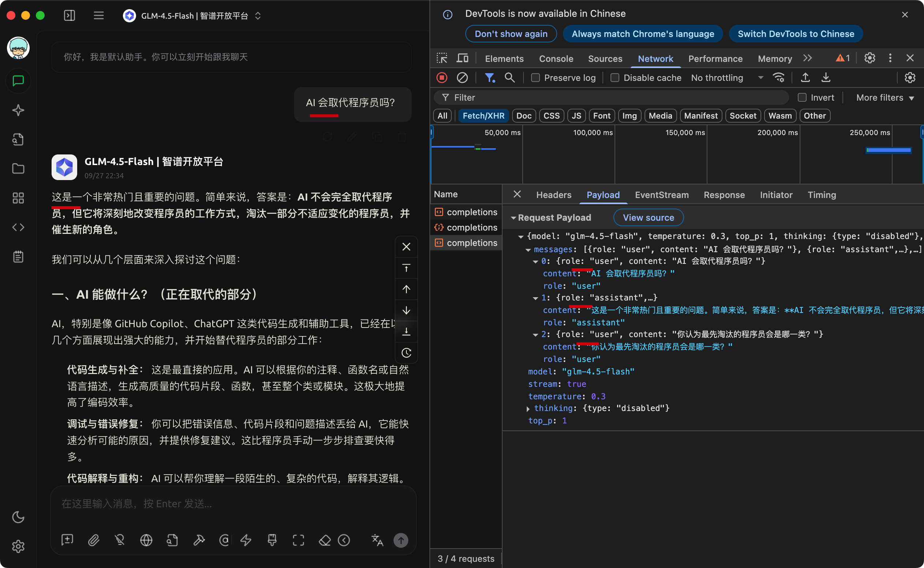Expand the thinking object in the payload
This screenshot has height=568, width=924.
pyautogui.click(x=528, y=409)
